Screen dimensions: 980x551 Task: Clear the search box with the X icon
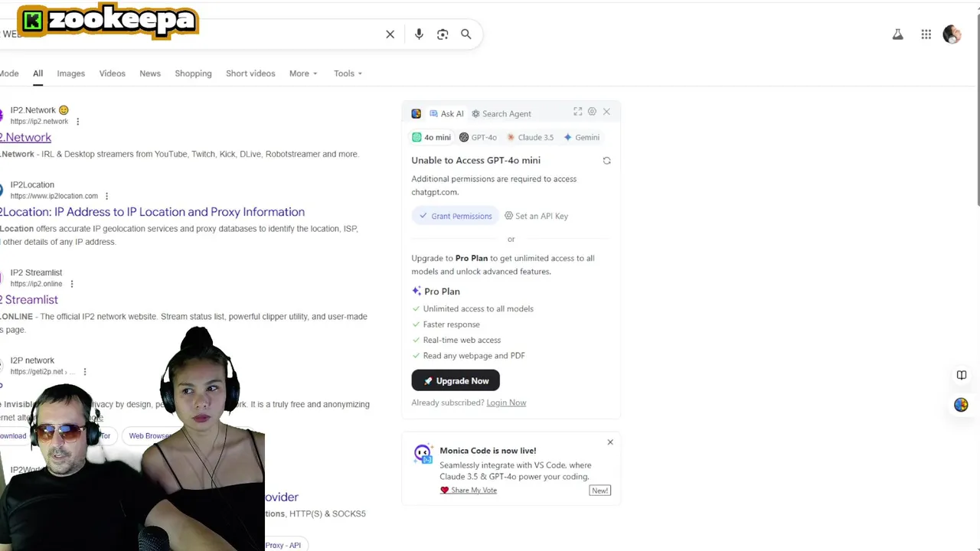point(390,34)
